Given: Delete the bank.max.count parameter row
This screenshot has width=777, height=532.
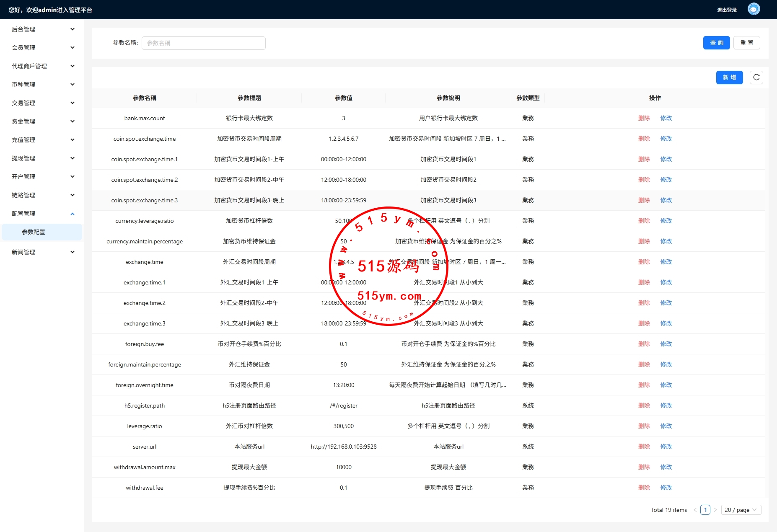Looking at the screenshot, I should [644, 118].
